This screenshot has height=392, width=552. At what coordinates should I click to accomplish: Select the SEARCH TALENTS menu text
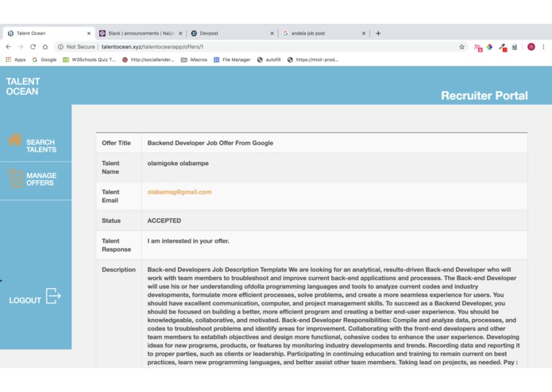click(x=41, y=146)
